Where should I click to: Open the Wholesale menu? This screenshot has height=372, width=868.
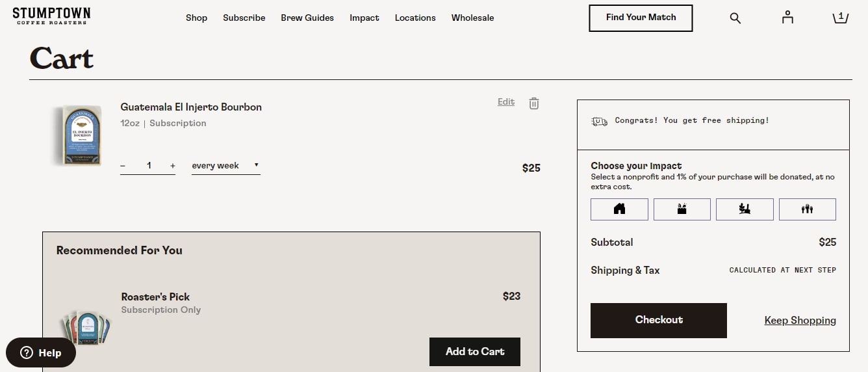473,18
